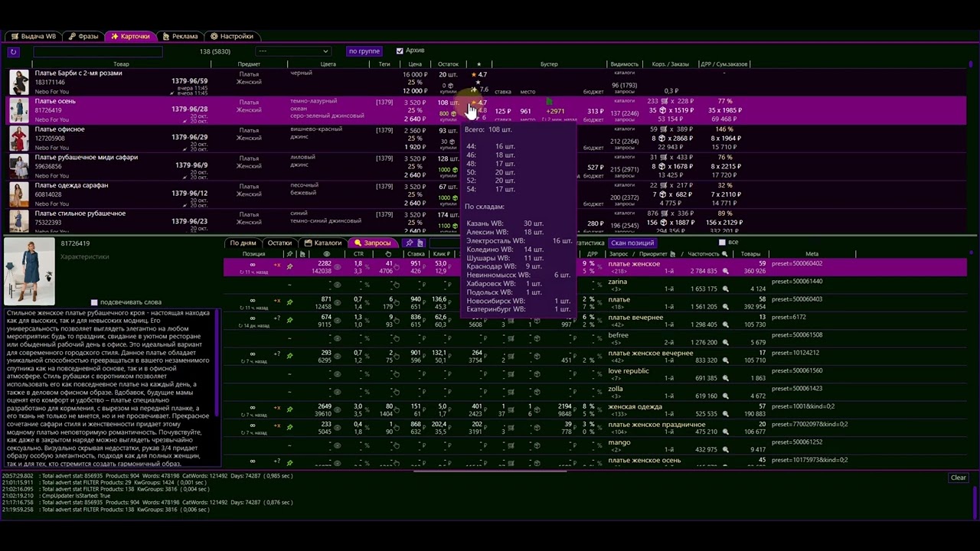Click the eye views column header icon
This screenshot has width=980, height=551.
coord(327,254)
